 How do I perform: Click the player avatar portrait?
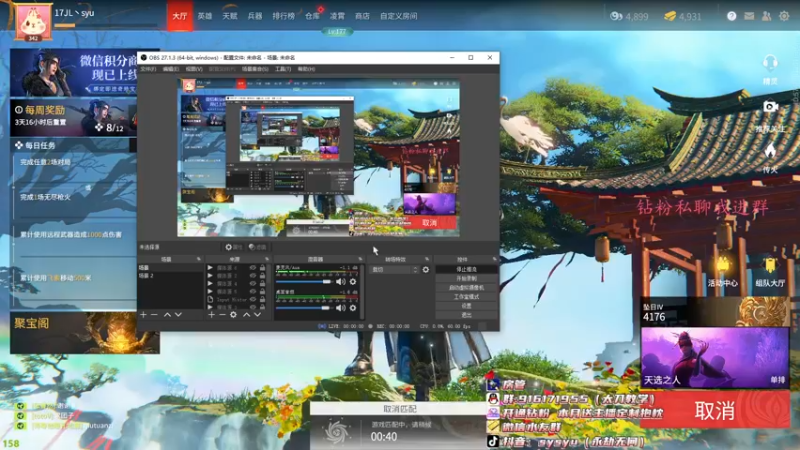point(33,21)
